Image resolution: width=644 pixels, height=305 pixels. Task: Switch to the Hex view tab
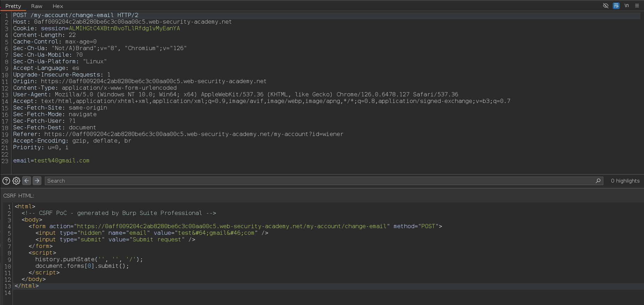coord(58,6)
